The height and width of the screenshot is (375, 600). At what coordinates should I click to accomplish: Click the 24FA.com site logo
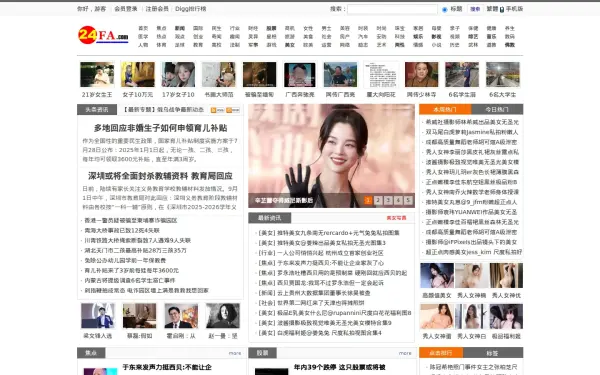pos(103,35)
